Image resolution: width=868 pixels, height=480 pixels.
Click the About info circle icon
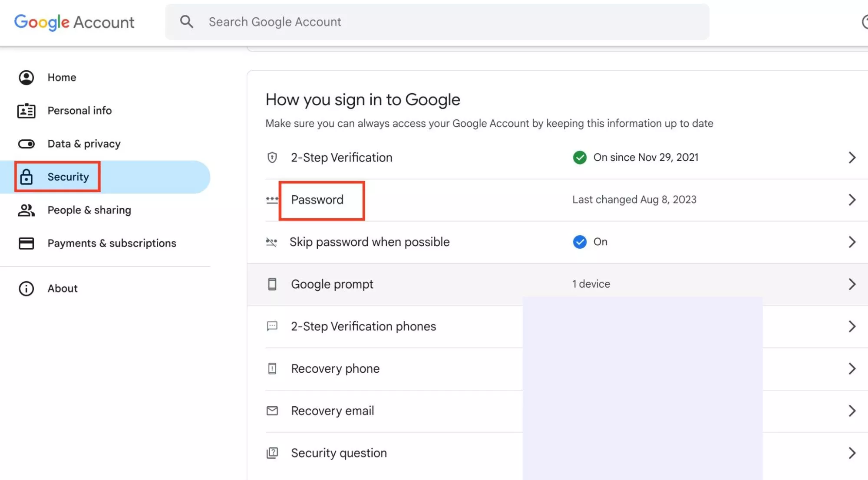[x=26, y=289]
